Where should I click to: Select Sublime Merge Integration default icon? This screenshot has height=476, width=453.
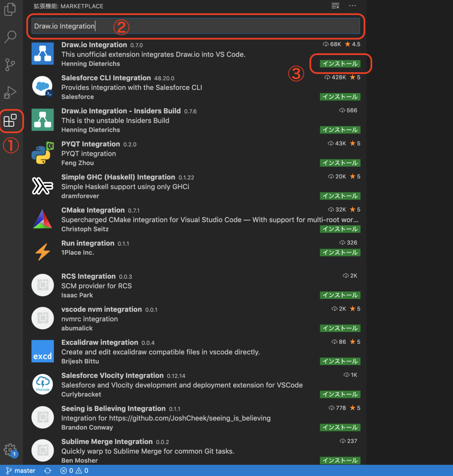pyautogui.click(x=42, y=450)
